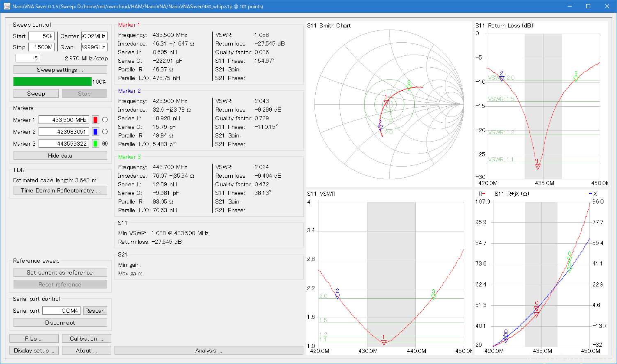
Task: Click Set current as reference
Action: pyautogui.click(x=60, y=272)
